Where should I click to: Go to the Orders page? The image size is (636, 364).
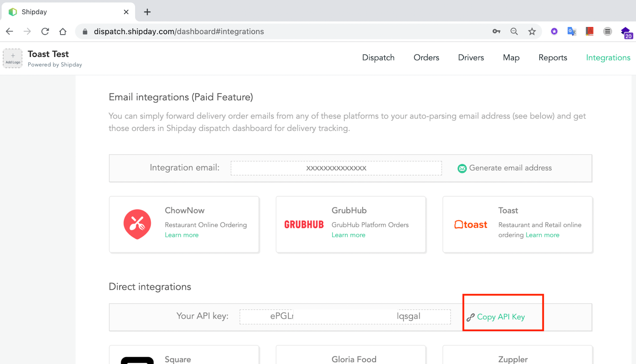click(x=427, y=58)
